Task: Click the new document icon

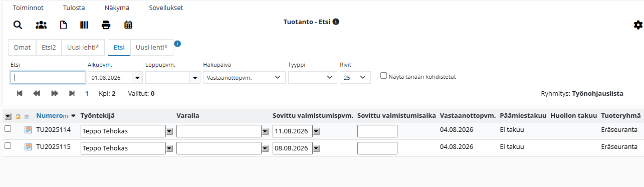Action: 63,25
